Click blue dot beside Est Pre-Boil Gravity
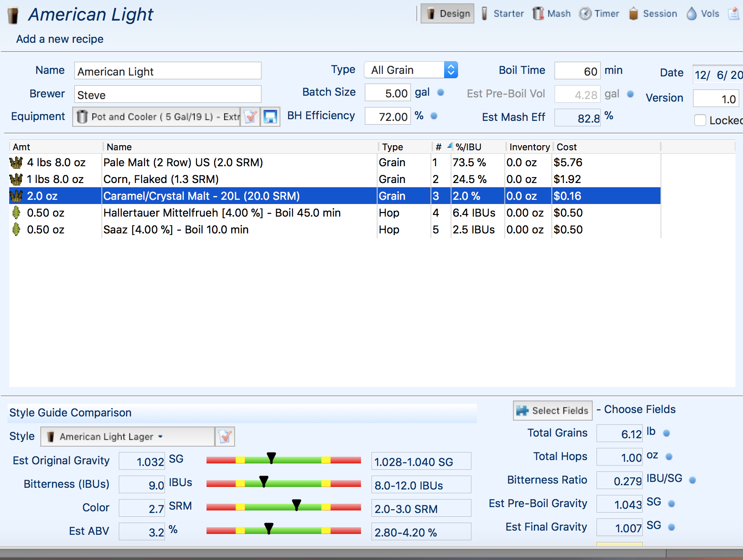Screen dimensions: 743x560 tap(671, 503)
